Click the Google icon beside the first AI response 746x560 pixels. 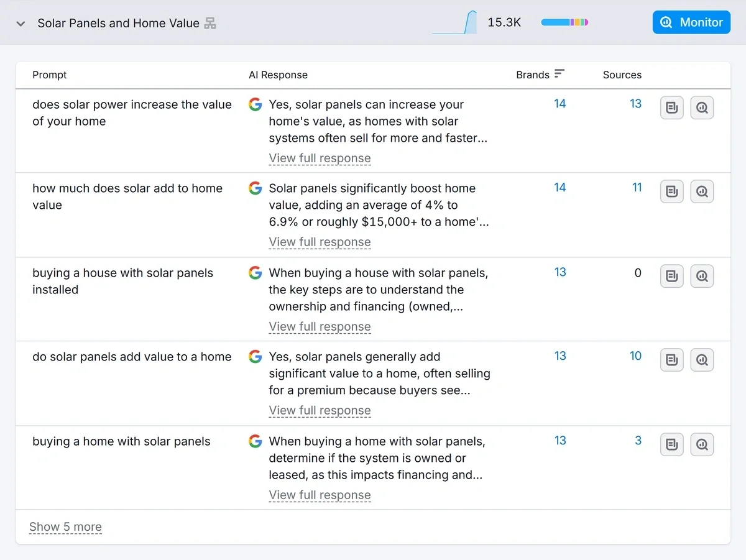(255, 104)
